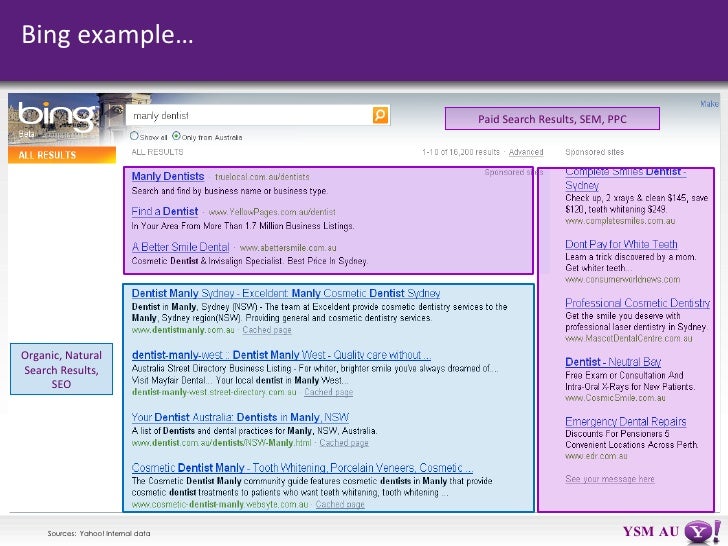Viewport: 728px width, 546px height.
Task: Open 'Complete Smiles Dentist - Sydney' ad
Action: point(625,178)
